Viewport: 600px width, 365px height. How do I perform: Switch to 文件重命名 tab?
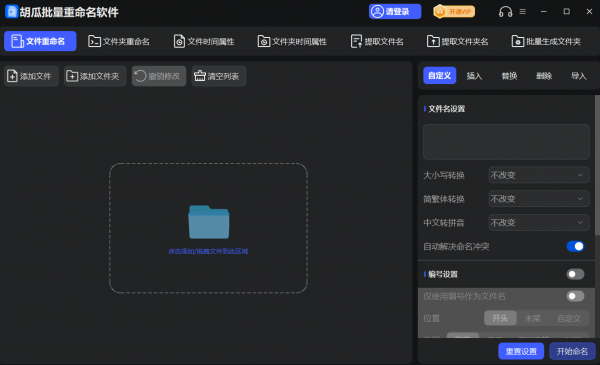[40, 41]
